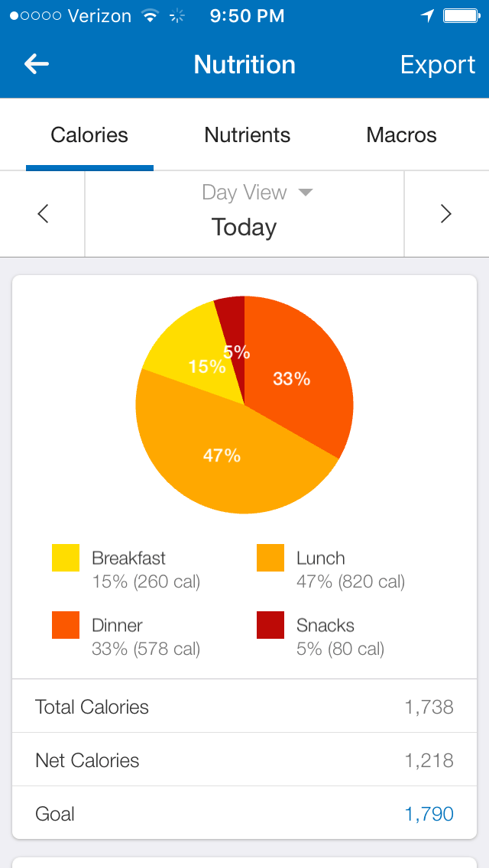The width and height of the screenshot is (489, 868).
Task: Go to next day with right chevron
Action: 446,214
